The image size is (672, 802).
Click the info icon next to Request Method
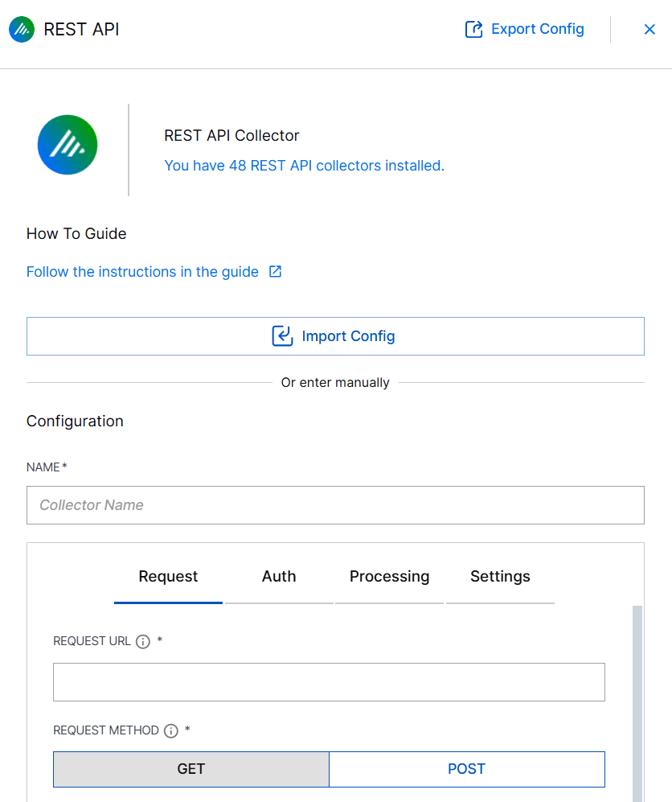tap(170, 731)
